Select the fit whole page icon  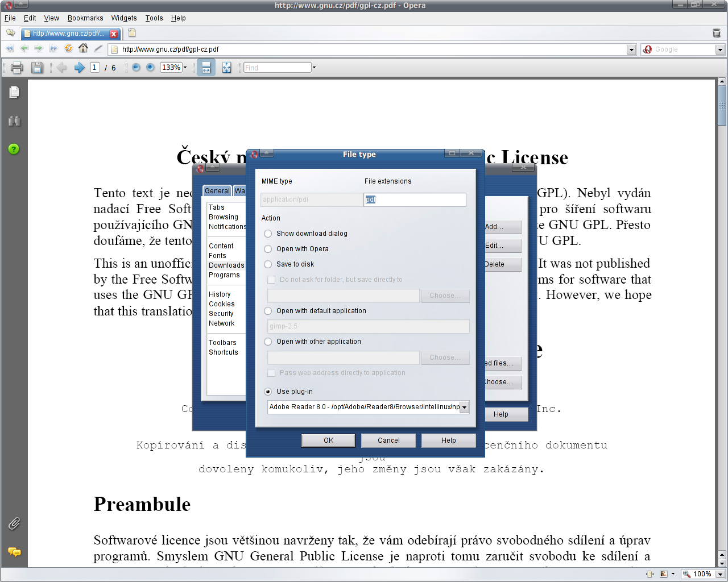pos(226,68)
